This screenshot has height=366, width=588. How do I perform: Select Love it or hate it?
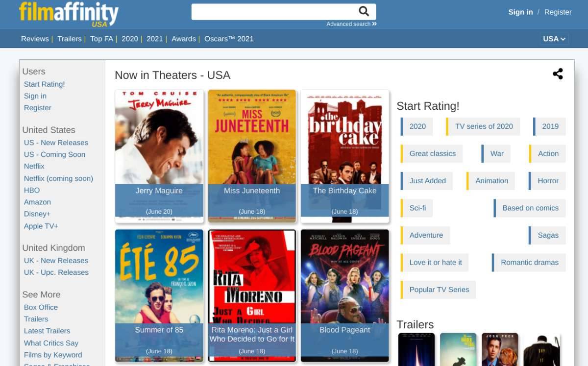click(x=435, y=262)
